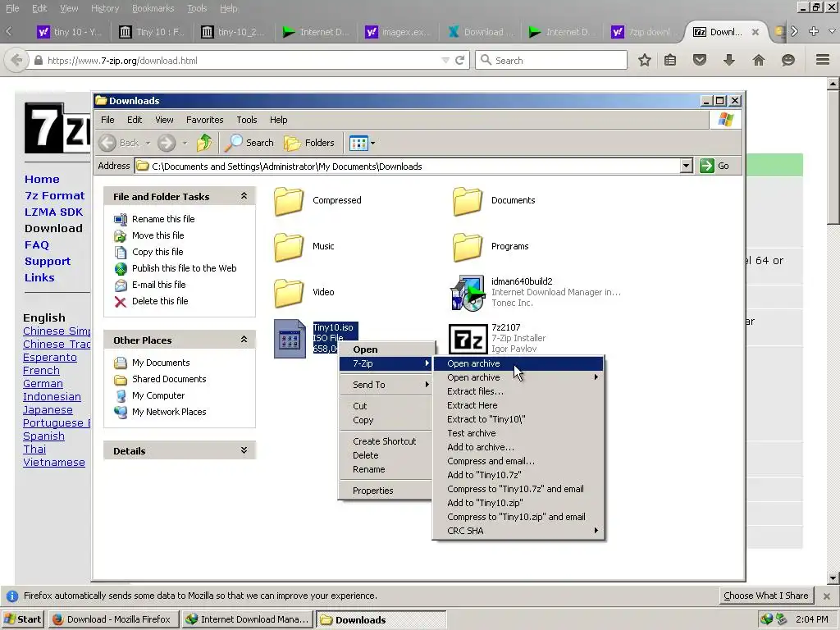Open My Documents in Other Places
Viewport: 840px width, 630px height.
pos(161,363)
